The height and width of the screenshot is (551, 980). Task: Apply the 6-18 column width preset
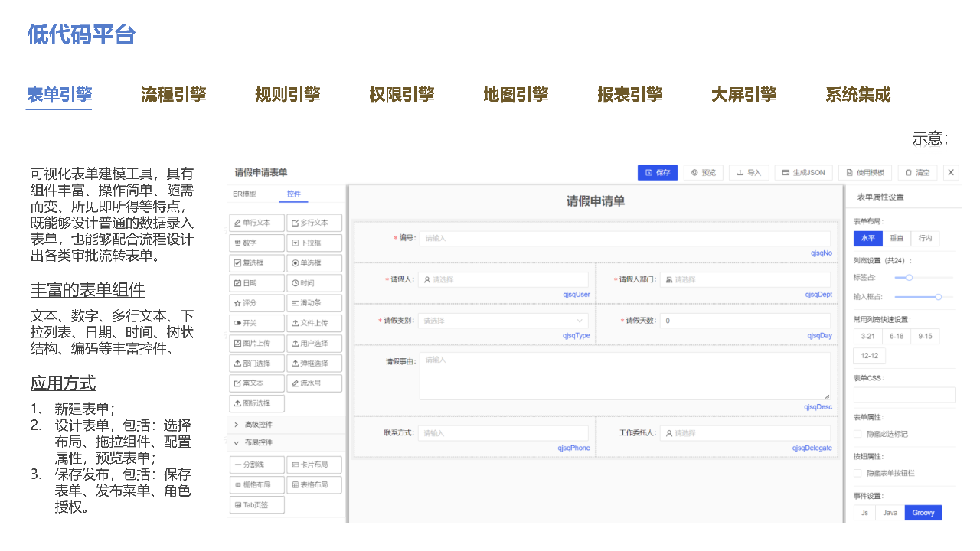897,336
